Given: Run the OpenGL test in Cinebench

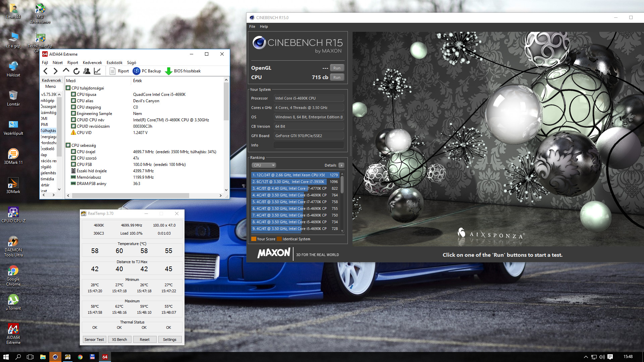Looking at the screenshot, I should point(337,68).
